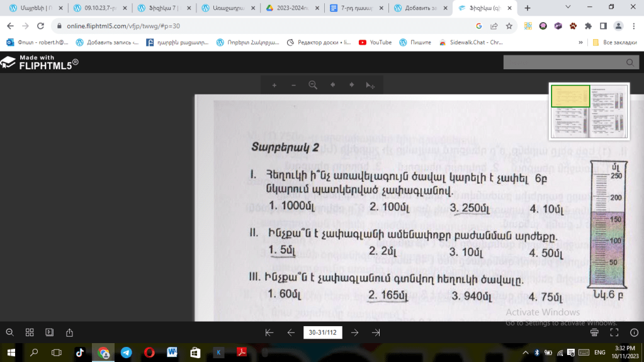
Task: Go to the first page
Action: coord(269,332)
